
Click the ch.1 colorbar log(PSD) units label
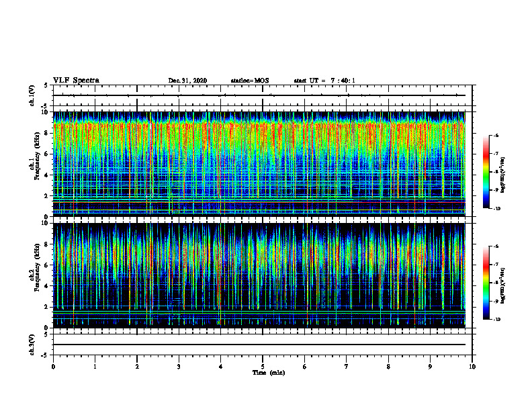coord(503,175)
